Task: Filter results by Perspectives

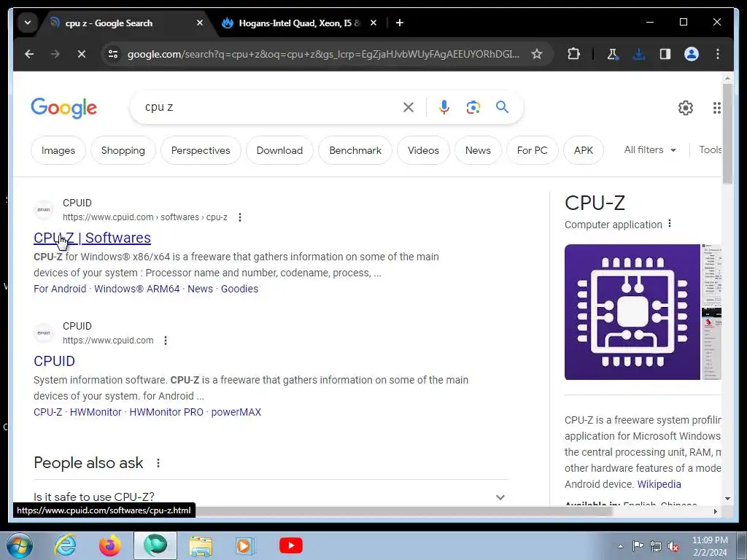Action: coord(201,150)
